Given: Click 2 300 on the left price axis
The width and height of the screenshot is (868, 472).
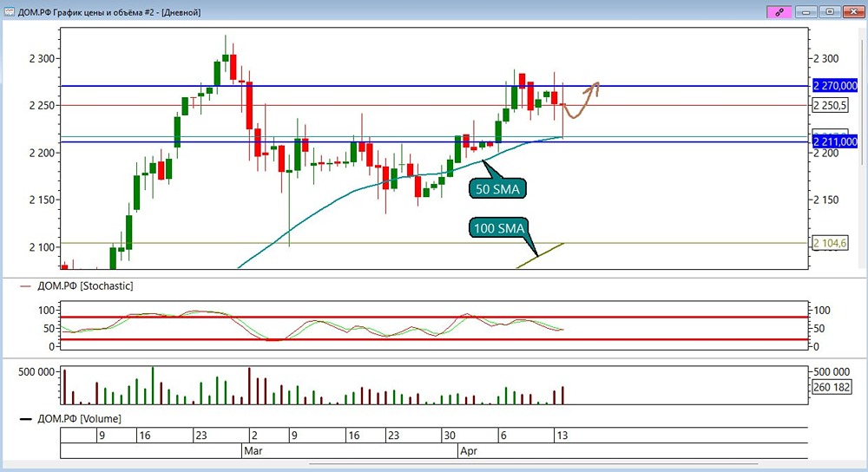Looking at the screenshot, I should coord(41,59).
